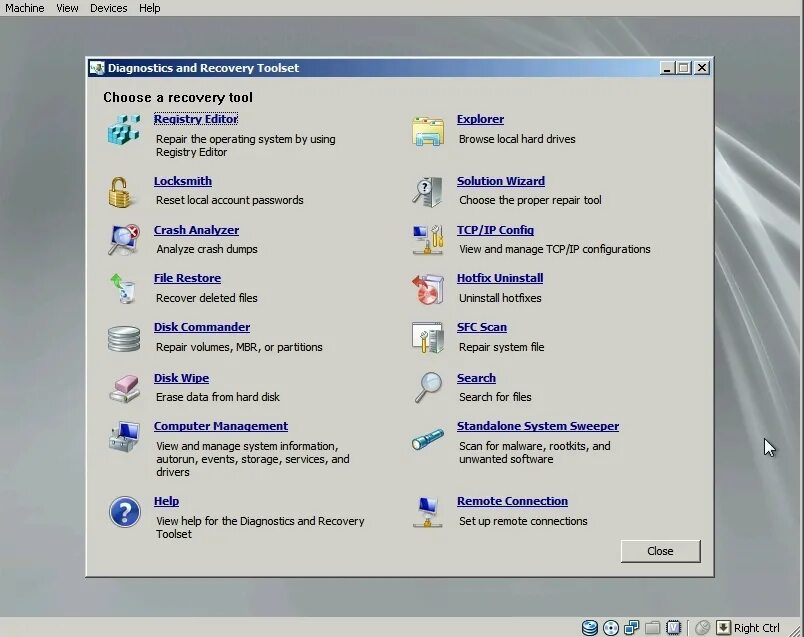This screenshot has width=804, height=637.
Task: Click the blue question mark Help icon
Action: (x=125, y=511)
